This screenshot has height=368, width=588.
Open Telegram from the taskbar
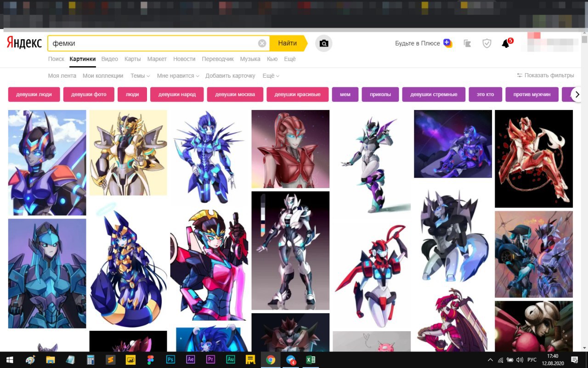[291, 360]
